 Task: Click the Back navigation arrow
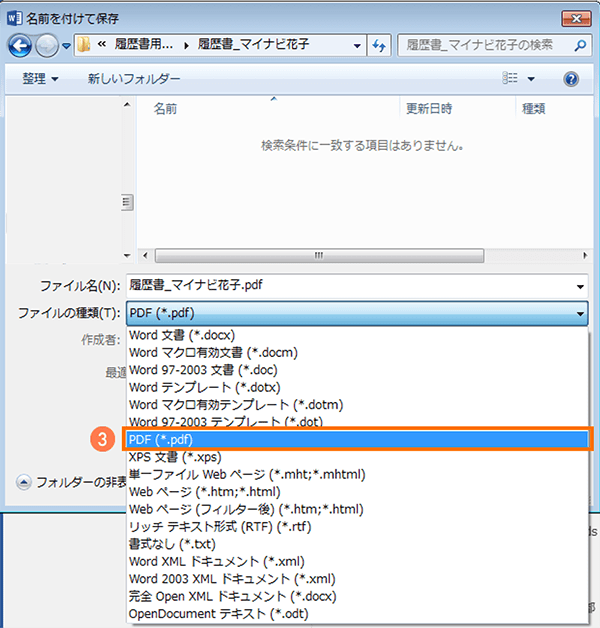click(x=20, y=45)
